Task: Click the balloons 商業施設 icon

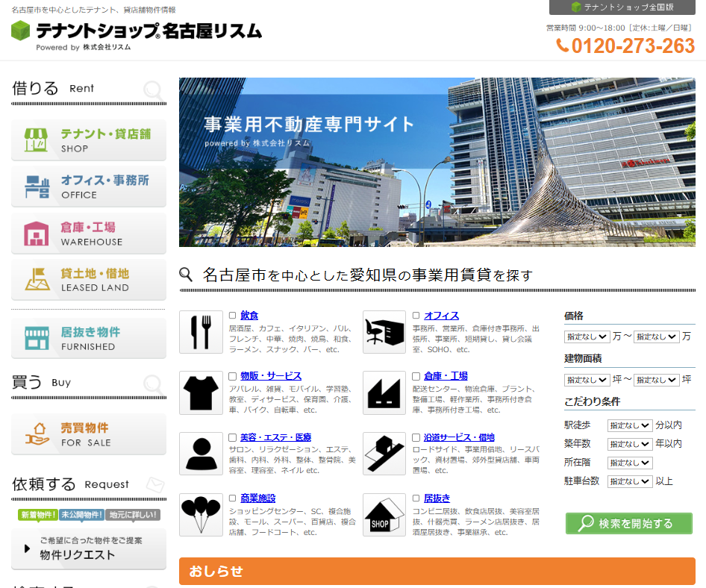Action: [x=201, y=514]
